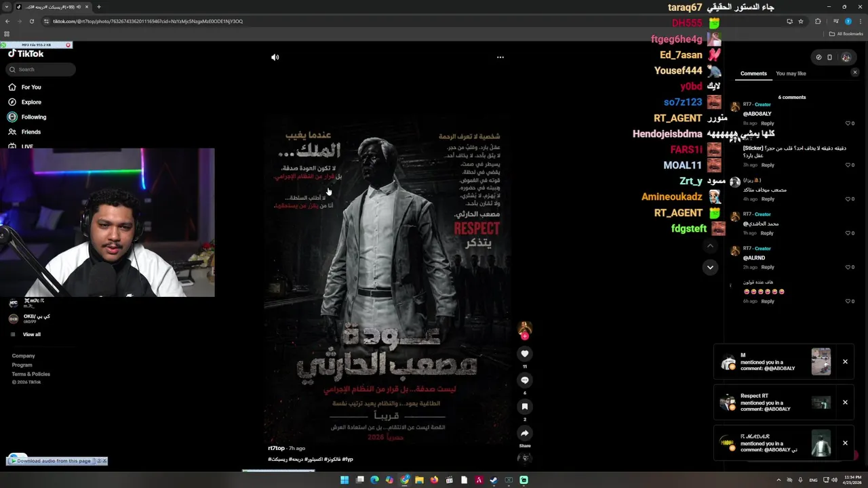The width and height of the screenshot is (868, 488).
Task: Open a new browser tab
Action: tap(99, 7)
